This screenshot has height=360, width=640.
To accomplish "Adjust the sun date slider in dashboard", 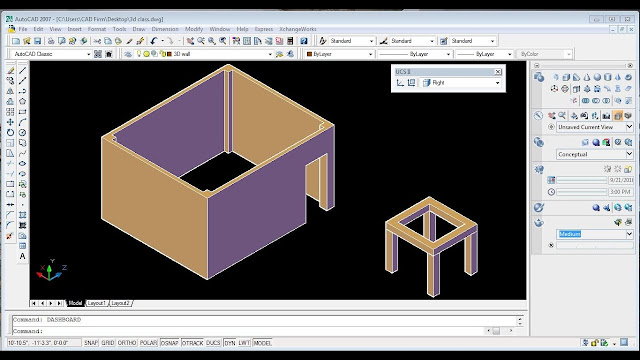I will click(582, 180).
